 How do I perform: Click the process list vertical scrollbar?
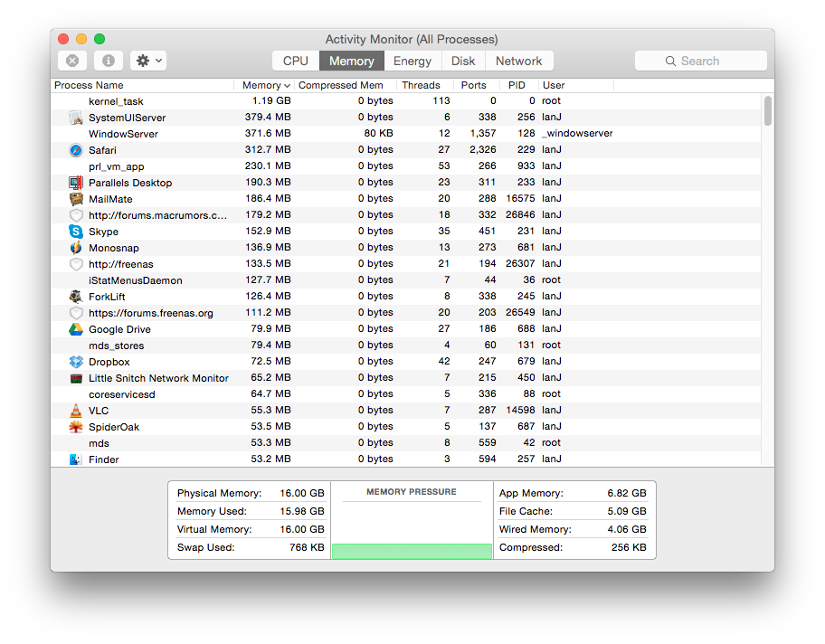coord(768,111)
